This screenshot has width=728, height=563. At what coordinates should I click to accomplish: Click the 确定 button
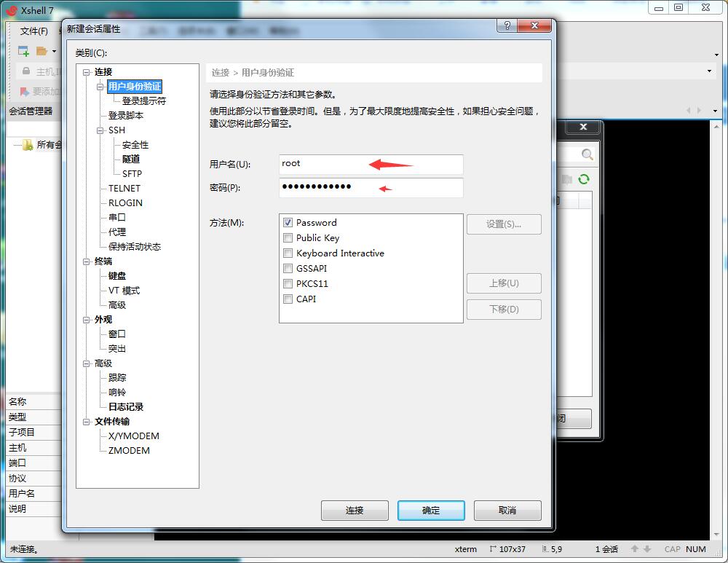(x=431, y=511)
